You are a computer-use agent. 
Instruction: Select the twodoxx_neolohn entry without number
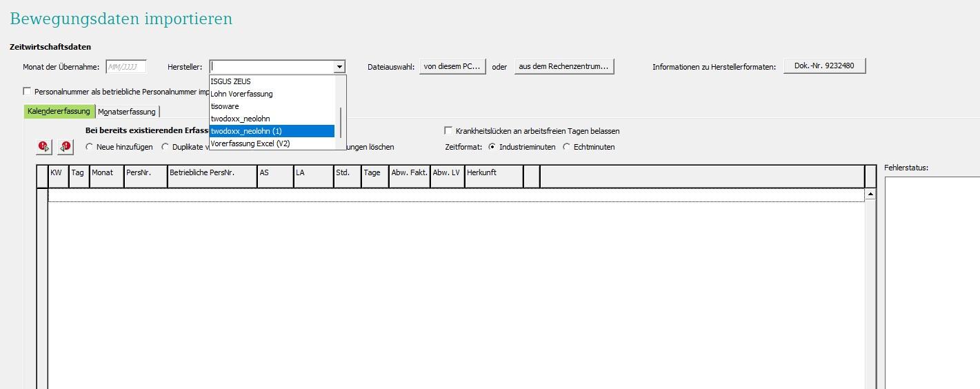pos(272,119)
